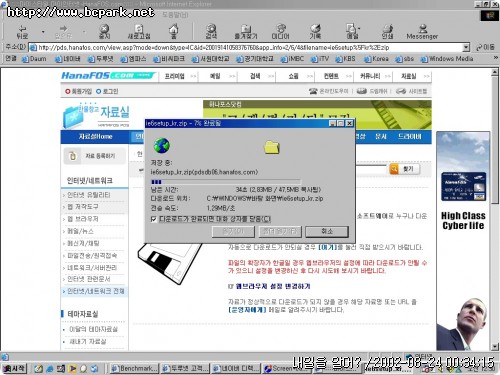Go back using the 뒤로 toolbar button

22,32
